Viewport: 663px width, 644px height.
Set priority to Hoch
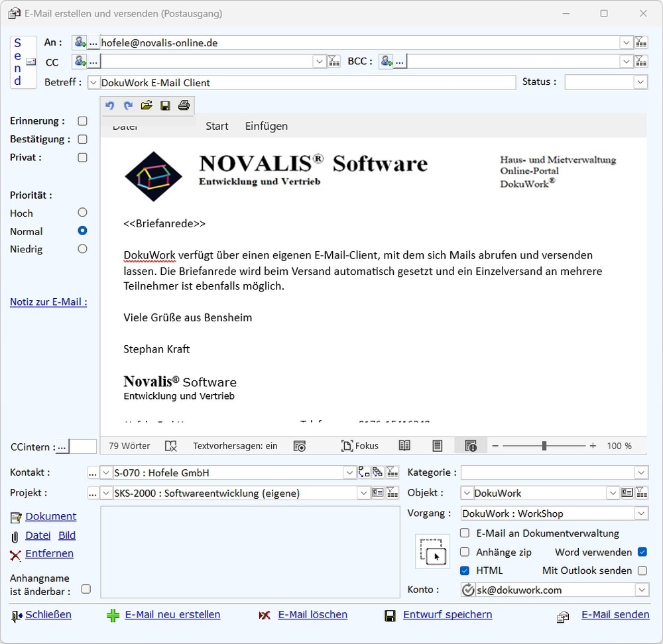(x=82, y=213)
